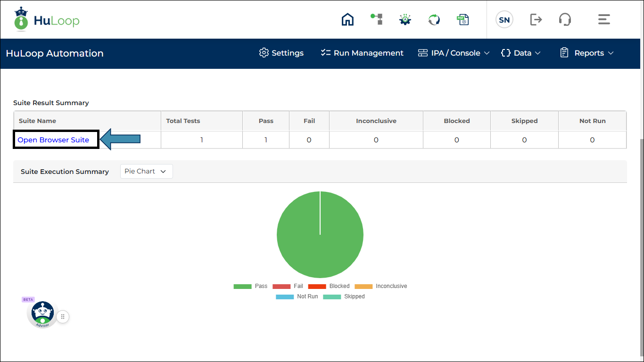Screen dimensions: 644x362
Task: Expand the IPA / Console menu
Action: pyautogui.click(x=454, y=53)
